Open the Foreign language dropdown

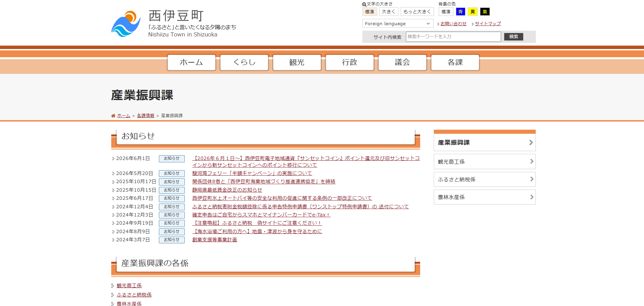[398, 23]
